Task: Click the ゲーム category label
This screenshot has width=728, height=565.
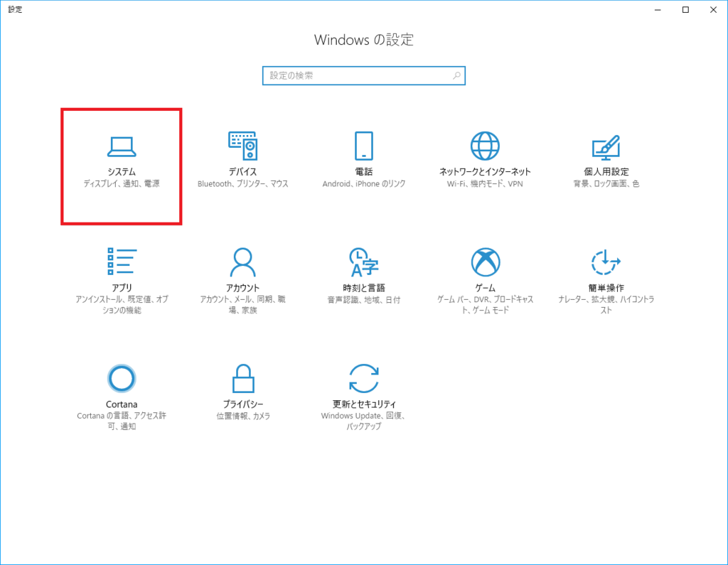Action: pyautogui.click(x=485, y=288)
